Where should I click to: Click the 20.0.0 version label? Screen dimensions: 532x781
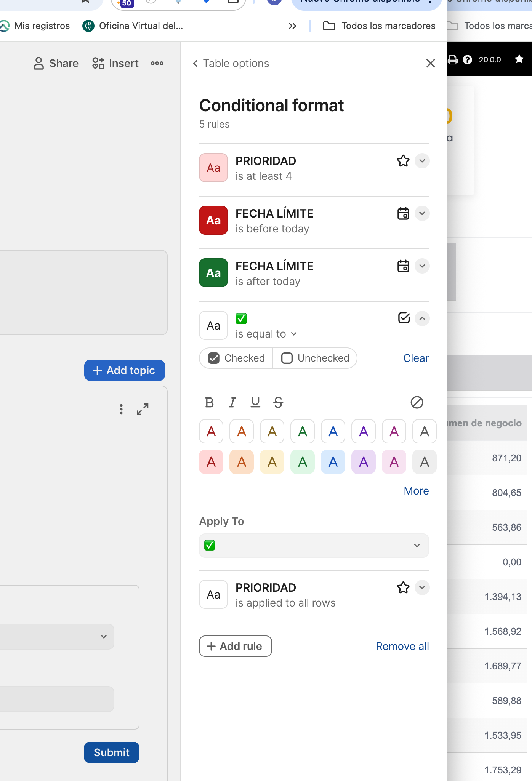tap(490, 59)
